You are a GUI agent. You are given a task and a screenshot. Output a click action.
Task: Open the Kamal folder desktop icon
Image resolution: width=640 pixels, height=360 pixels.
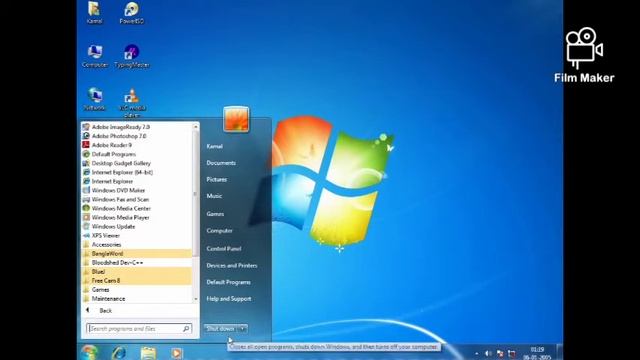point(94,12)
